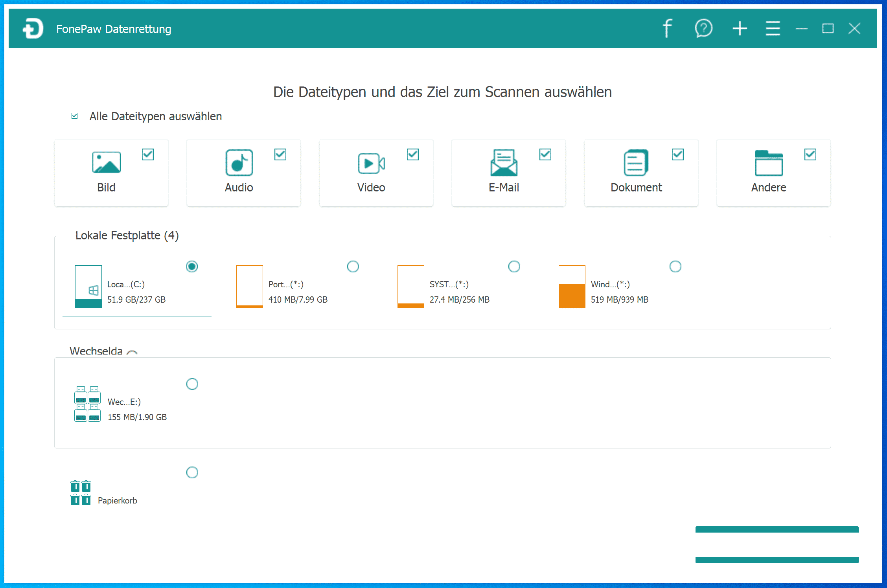Image resolution: width=887 pixels, height=588 pixels.
Task: Click the SYST...(*:) partition name
Action: coord(449,284)
